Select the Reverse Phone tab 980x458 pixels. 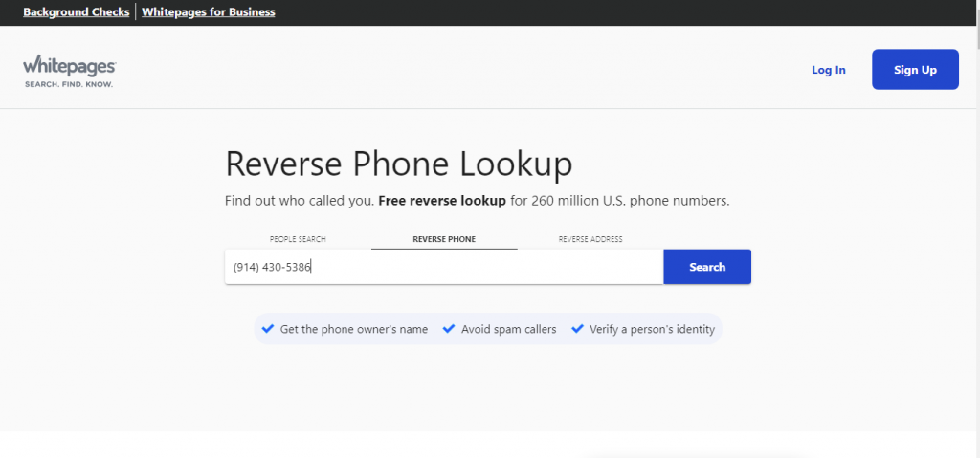point(444,239)
